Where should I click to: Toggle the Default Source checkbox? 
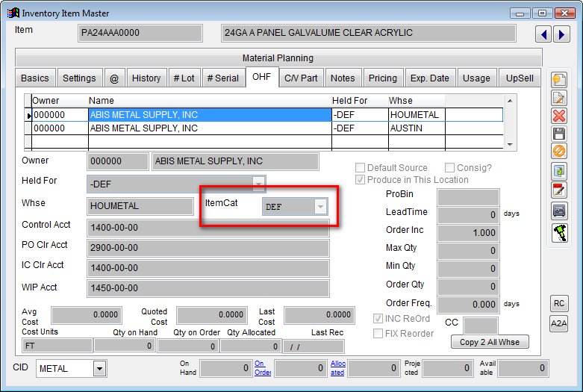[x=361, y=168]
